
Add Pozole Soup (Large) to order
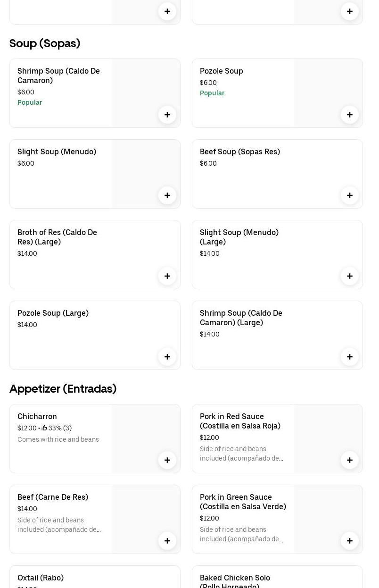[167, 357]
